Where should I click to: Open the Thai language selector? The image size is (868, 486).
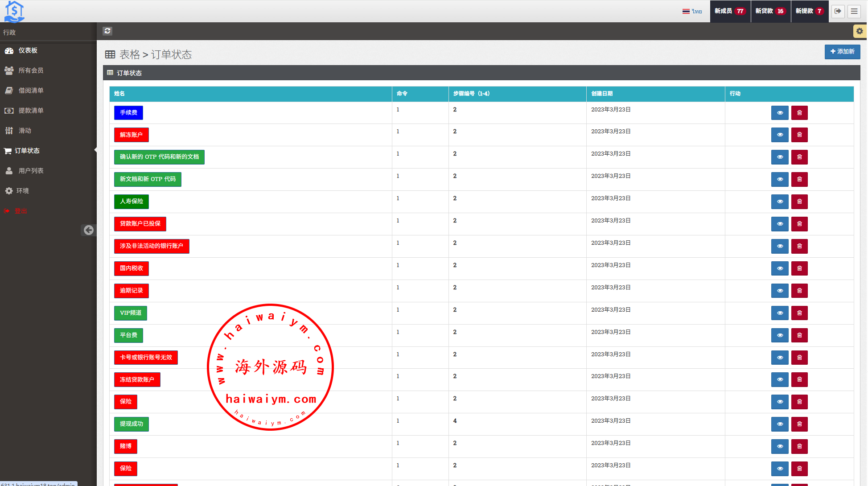point(692,11)
